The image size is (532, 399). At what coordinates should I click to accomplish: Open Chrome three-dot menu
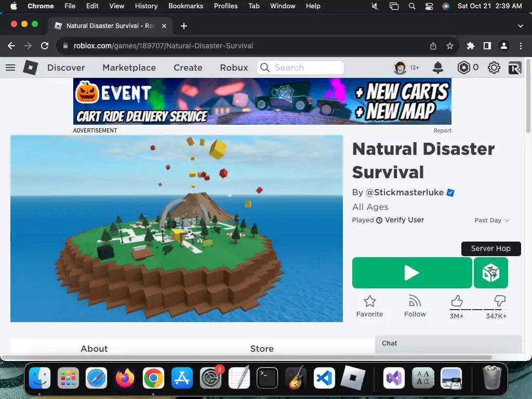coord(521,46)
